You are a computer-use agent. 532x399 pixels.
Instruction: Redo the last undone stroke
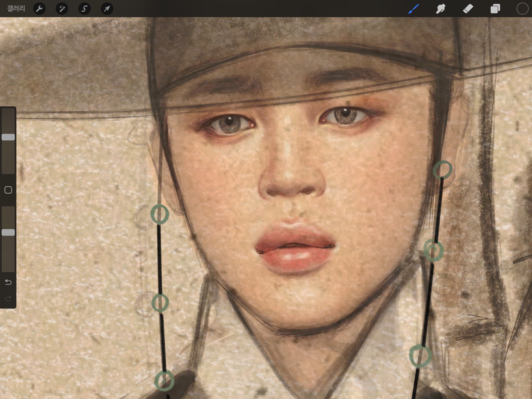coord(8,298)
